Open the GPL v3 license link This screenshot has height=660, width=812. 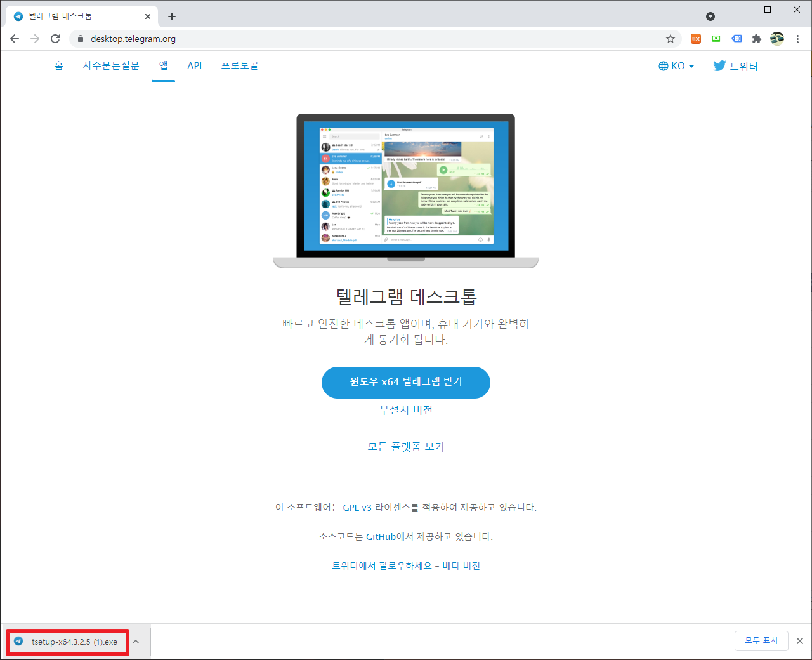tap(357, 508)
